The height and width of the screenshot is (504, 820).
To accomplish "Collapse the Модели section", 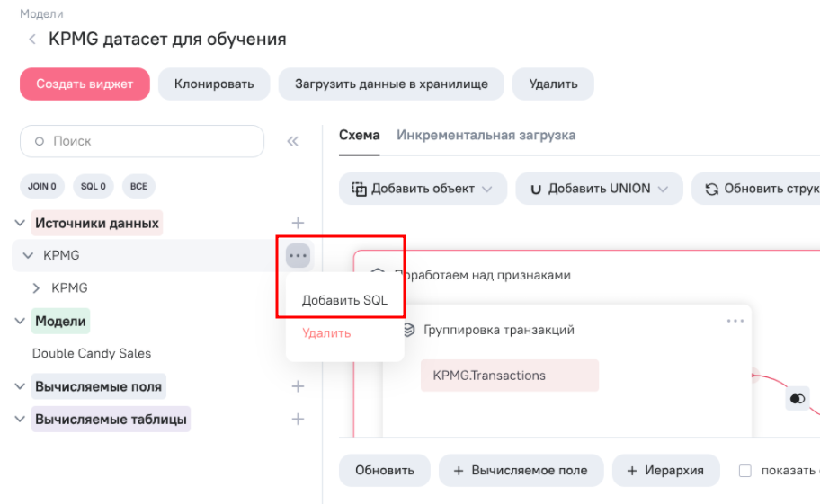I will coord(20,321).
